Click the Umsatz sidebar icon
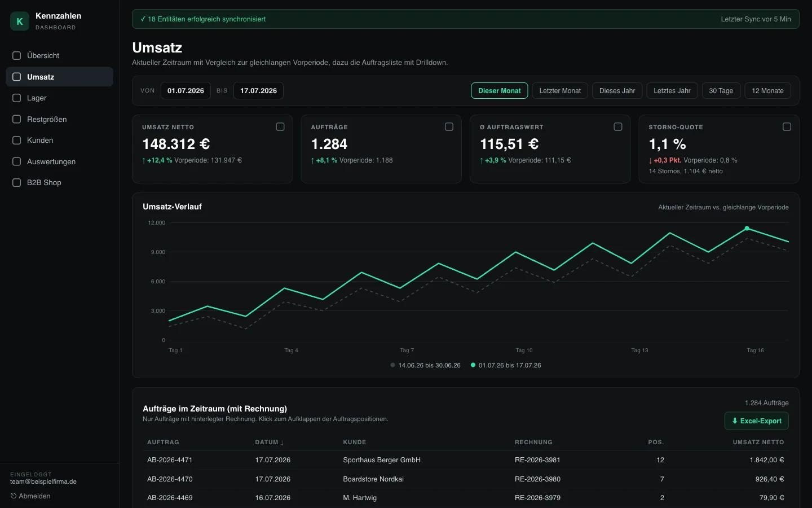The image size is (812, 508). click(x=17, y=77)
